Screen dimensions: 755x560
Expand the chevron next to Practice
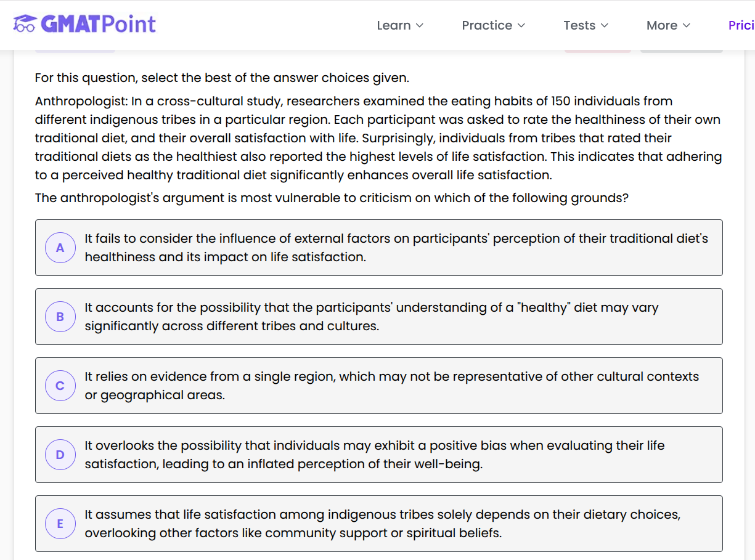[x=521, y=25]
